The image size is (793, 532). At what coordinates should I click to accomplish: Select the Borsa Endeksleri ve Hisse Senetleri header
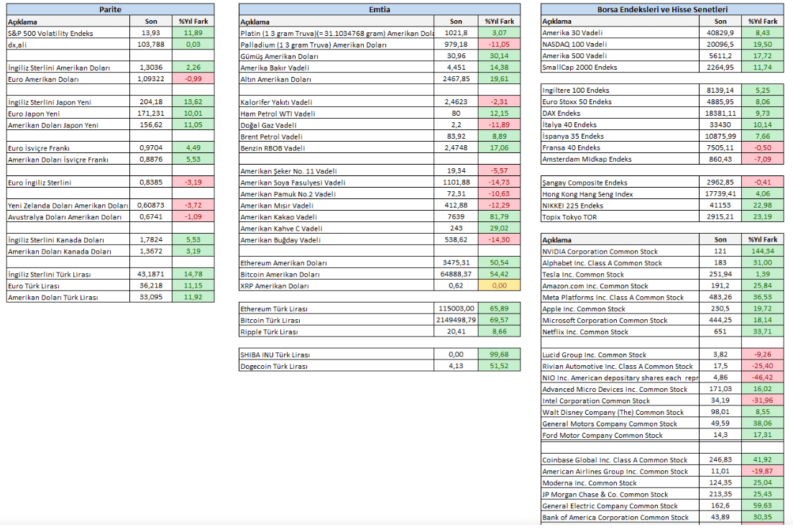(662, 9)
